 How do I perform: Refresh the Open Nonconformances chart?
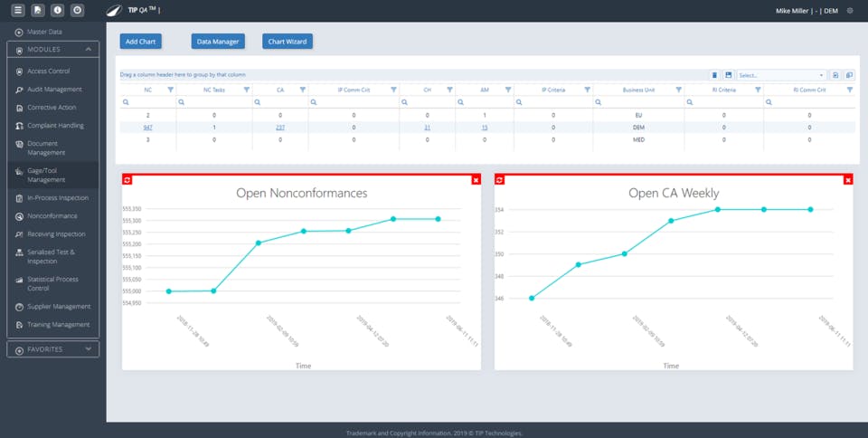pyautogui.click(x=127, y=180)
